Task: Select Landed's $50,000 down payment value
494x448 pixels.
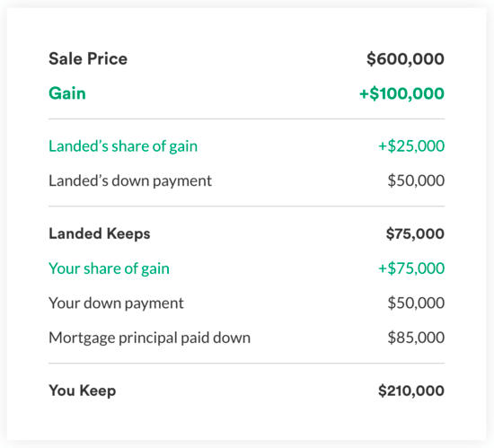Action: (x=416, y=180)
